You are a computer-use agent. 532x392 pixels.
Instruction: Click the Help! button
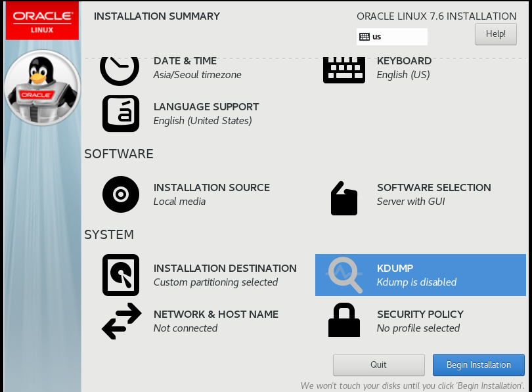click(496, 34)
